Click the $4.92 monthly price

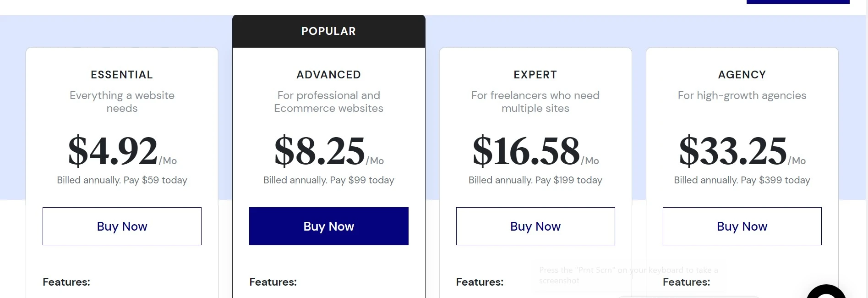pyautogui.click(x=113, y=151)
